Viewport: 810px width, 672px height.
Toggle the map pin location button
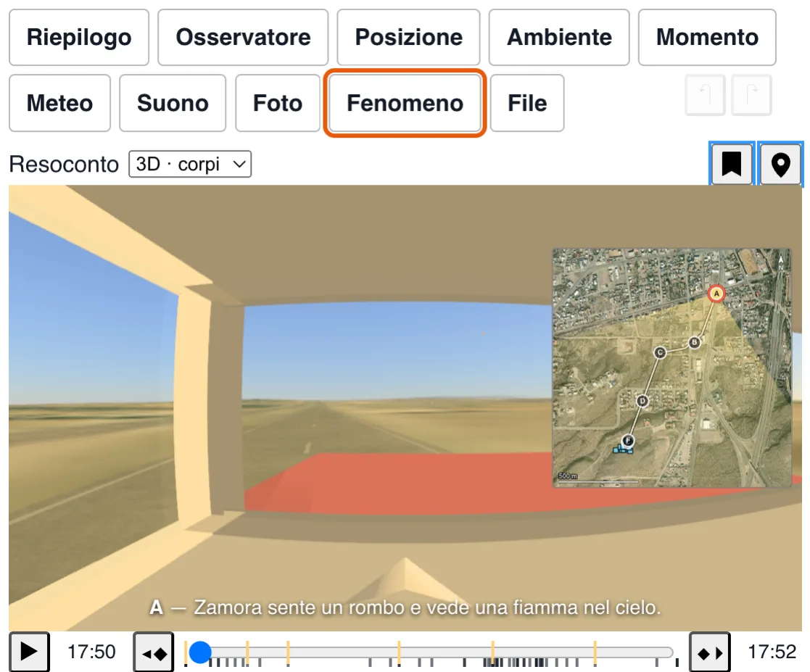780,165
